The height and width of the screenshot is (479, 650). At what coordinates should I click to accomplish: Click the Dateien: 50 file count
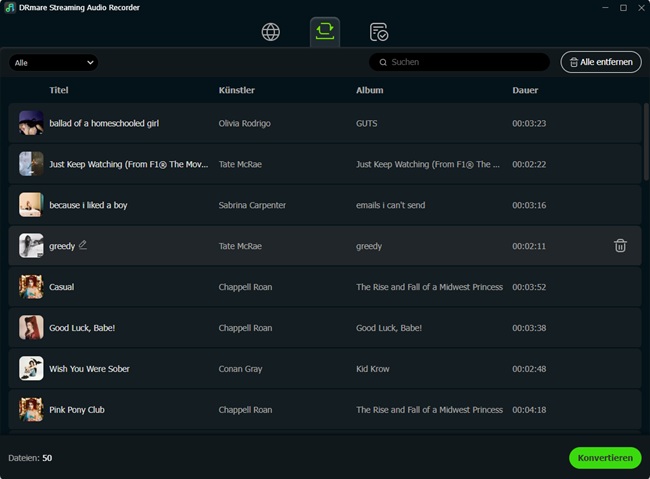pos(30,458)
